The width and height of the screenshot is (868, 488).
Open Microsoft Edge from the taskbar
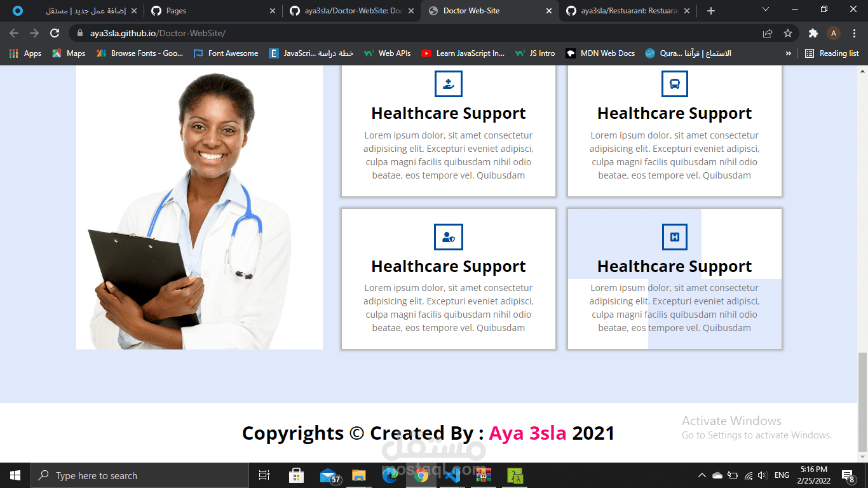tap(390, 475)
